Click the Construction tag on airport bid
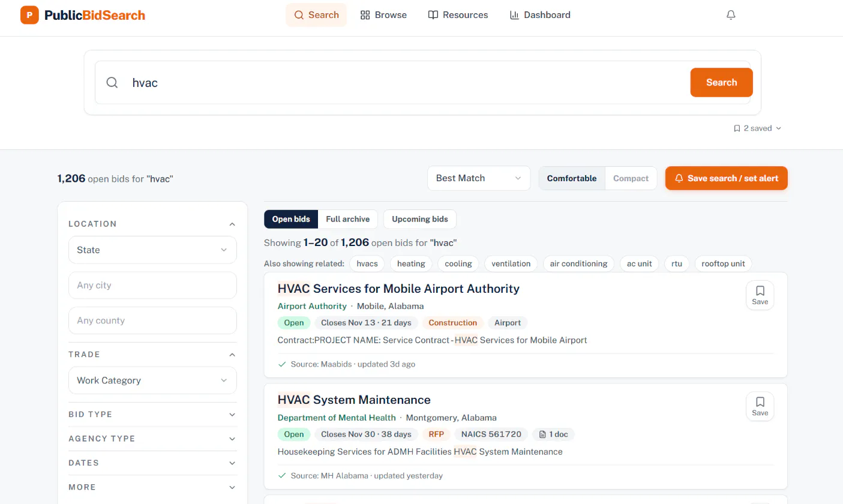Image resolution: width=843 pixels, height=504 pixels. 453,323
